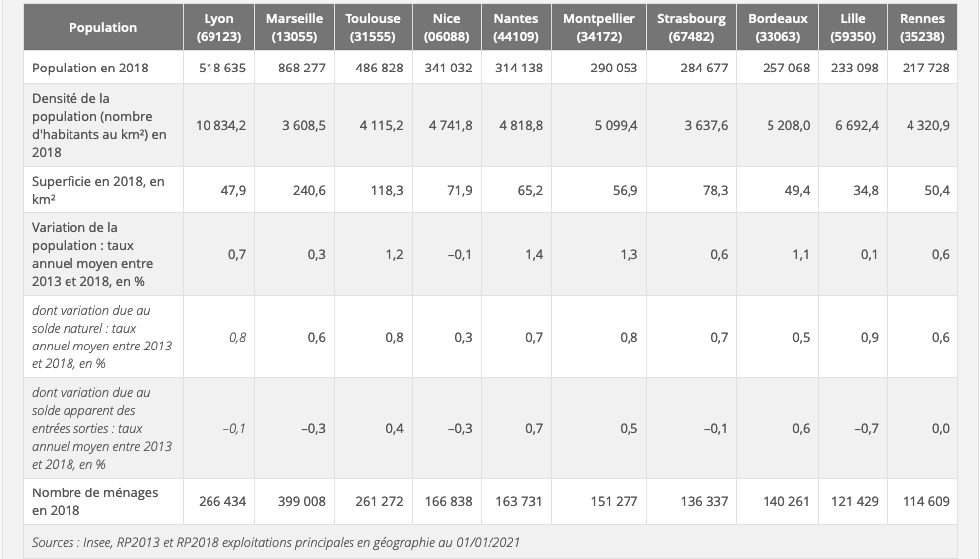Select Lyon's population value 518 635
Screen dimensions: 980x559
click(x=222, y=68)
